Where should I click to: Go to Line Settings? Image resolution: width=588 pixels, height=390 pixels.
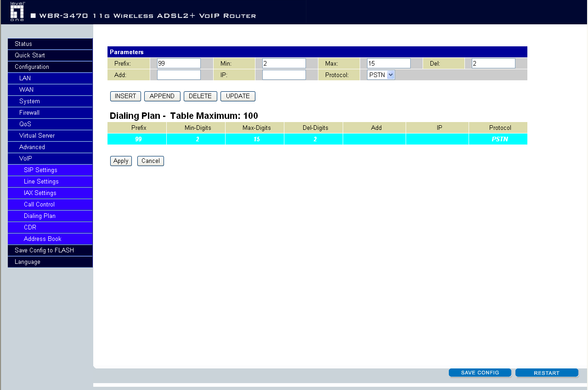(50, 182)
